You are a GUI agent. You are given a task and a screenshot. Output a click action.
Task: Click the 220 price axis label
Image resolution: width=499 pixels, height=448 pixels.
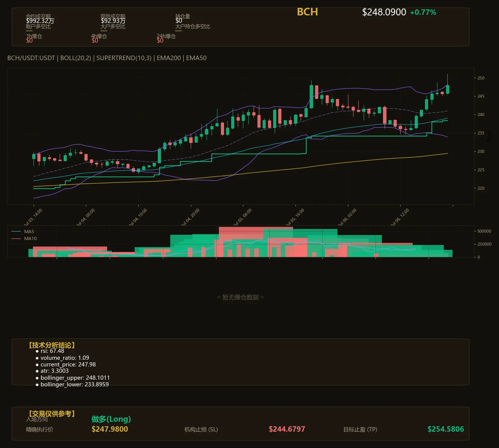(481, 188)
